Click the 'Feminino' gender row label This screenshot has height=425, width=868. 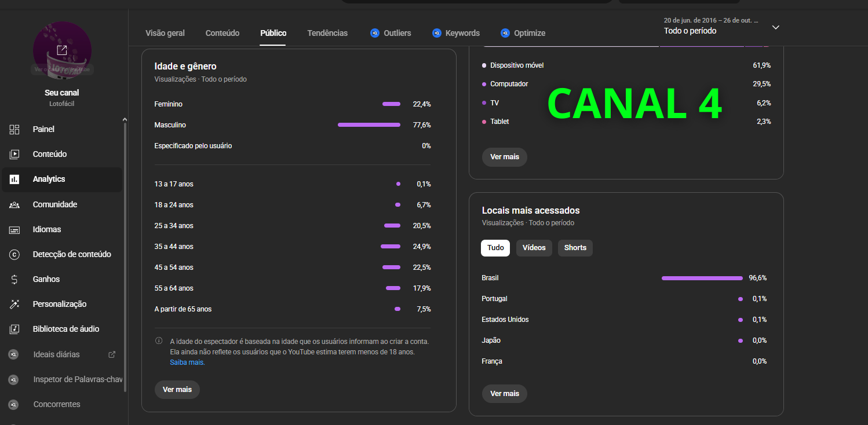pyautogui.click(x=169, y=104)
